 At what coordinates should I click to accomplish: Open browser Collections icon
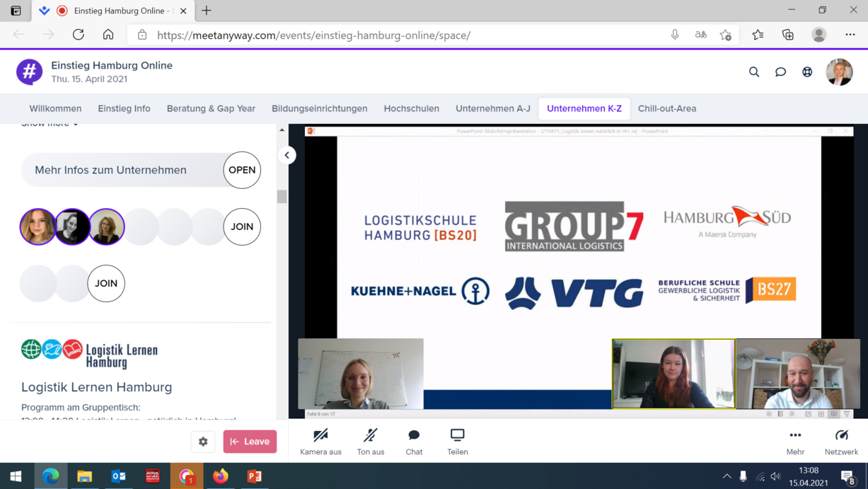(x=788, y=35)
